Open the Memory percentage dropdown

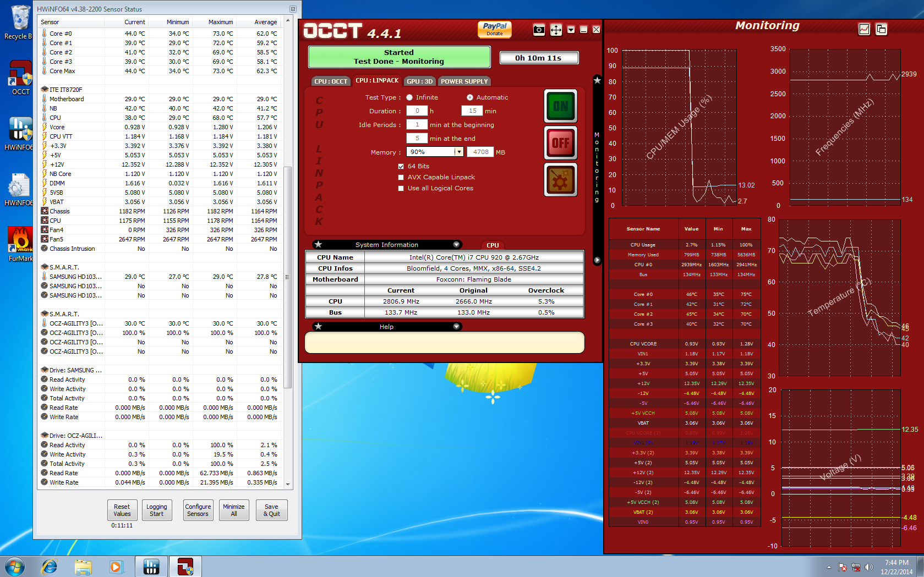coord(458,152)
